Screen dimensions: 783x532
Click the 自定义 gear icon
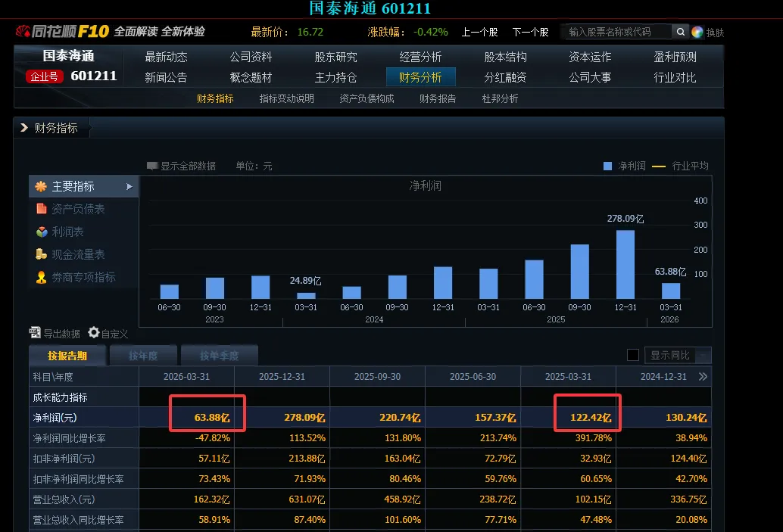(94, 332)
